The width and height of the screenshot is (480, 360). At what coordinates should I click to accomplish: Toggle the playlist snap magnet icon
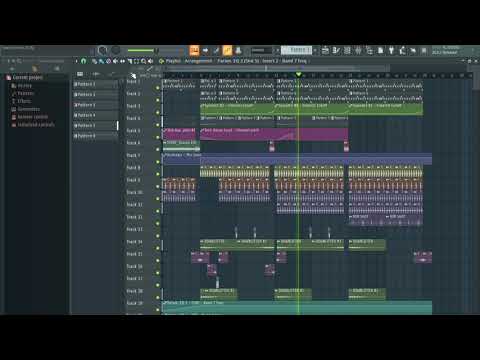(83, 61)
